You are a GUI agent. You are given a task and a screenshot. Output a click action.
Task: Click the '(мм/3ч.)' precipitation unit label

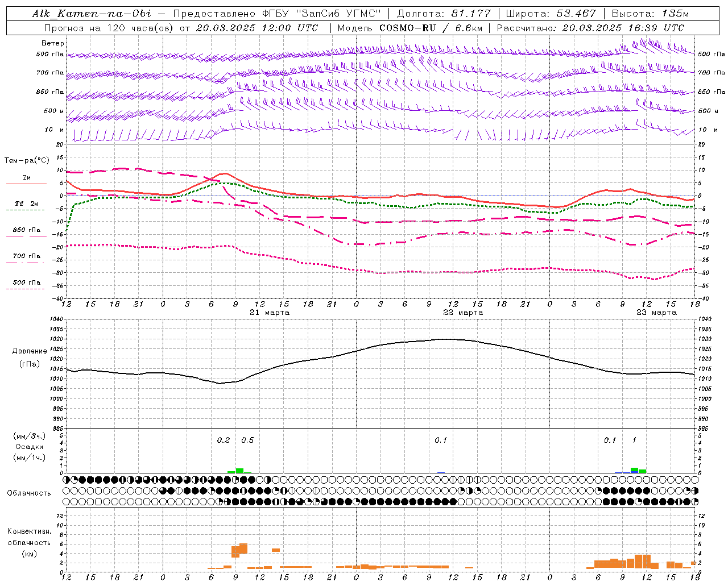point(29,436)
